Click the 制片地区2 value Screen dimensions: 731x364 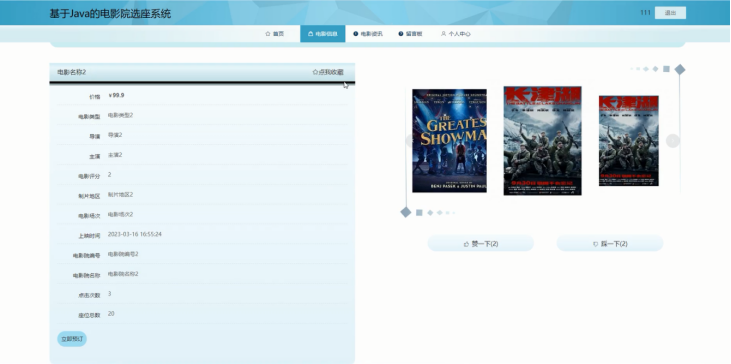pos(120,194)
